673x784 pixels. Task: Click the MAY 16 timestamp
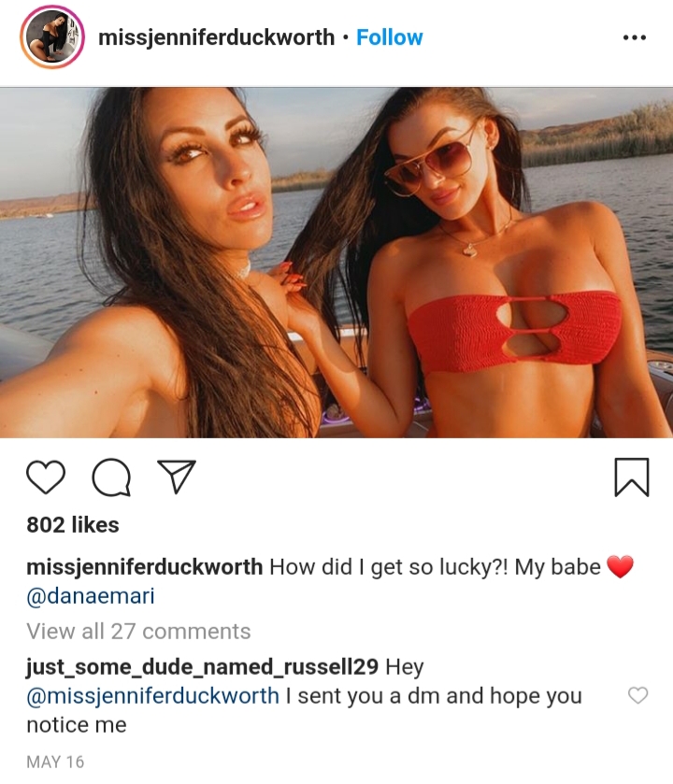(55, 762)
